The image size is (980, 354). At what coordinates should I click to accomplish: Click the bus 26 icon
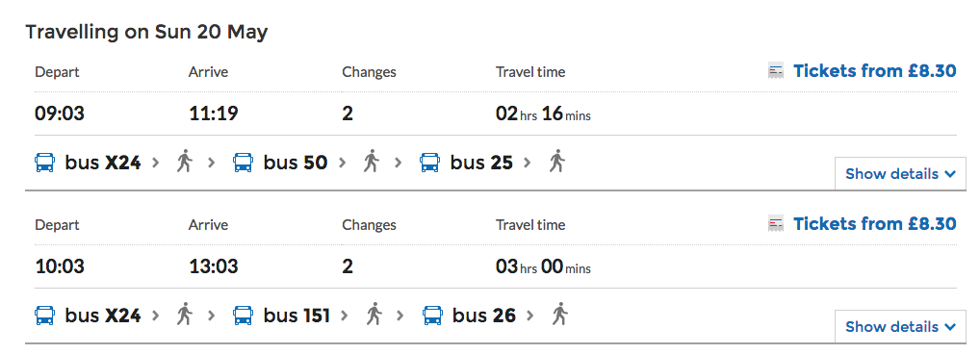432,316
